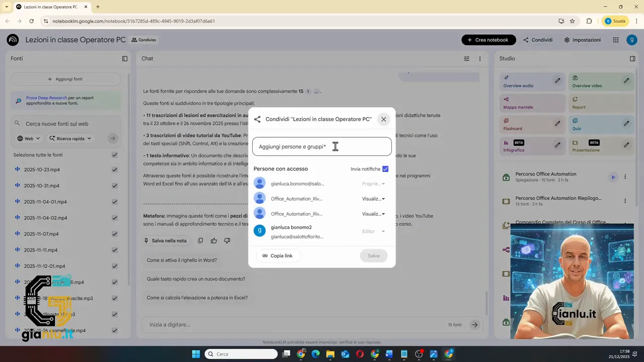
Task: Uncheck source 2025-11-11.mp4
Action: (115, 250)
